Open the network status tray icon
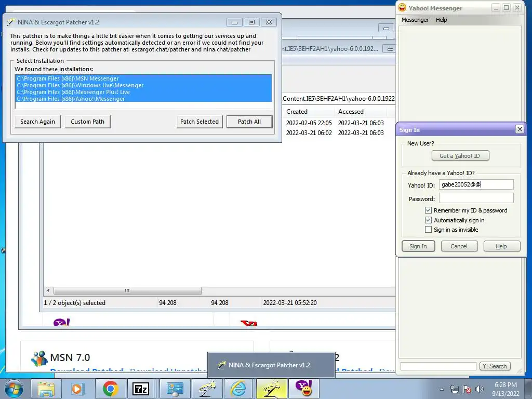 coord(454,389)
